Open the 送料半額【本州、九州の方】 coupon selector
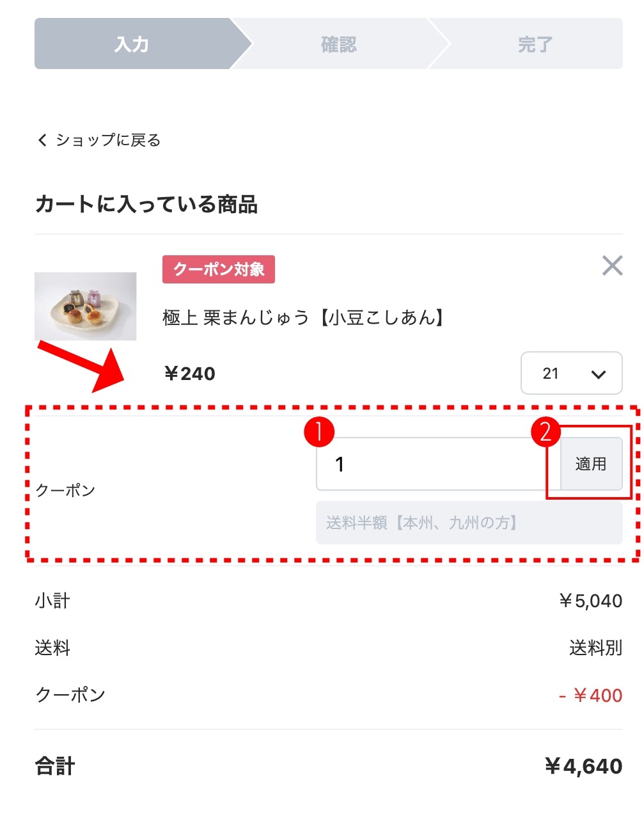The image size is (644, 833). click(x=469, y=523)
